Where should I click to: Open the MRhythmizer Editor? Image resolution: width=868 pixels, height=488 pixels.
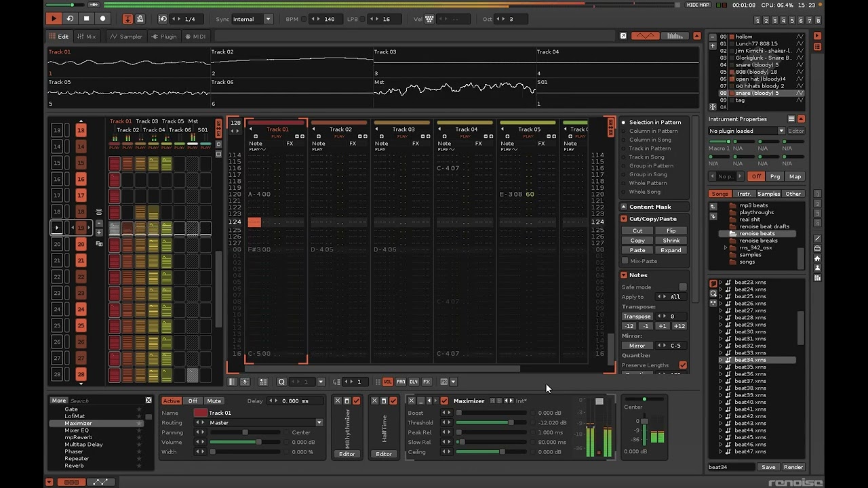347,454
